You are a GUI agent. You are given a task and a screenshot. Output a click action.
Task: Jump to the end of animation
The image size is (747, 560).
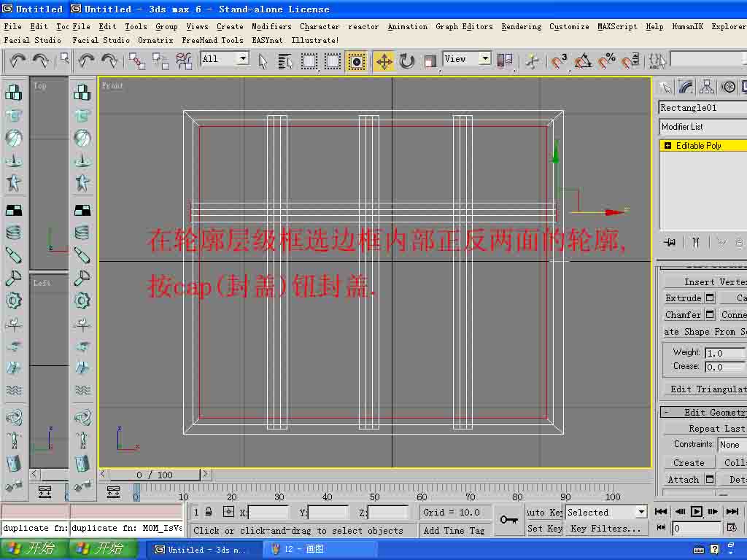tap(732, 511)
